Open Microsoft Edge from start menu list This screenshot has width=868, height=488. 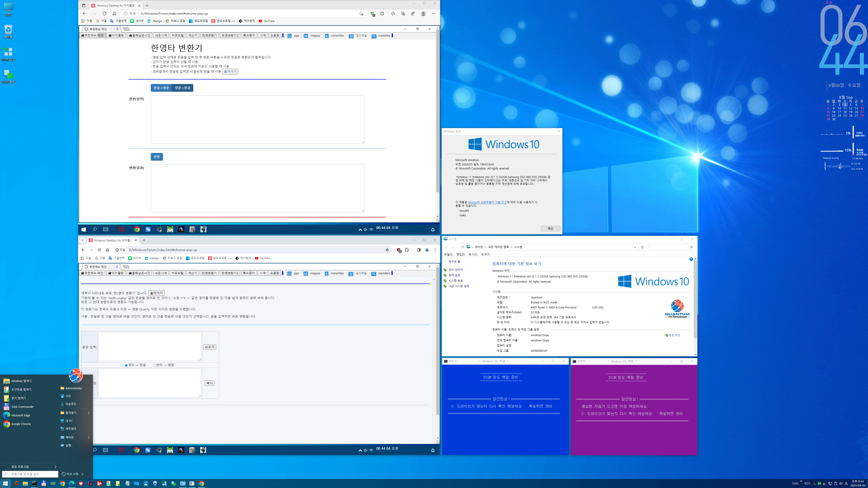point(17,415)
